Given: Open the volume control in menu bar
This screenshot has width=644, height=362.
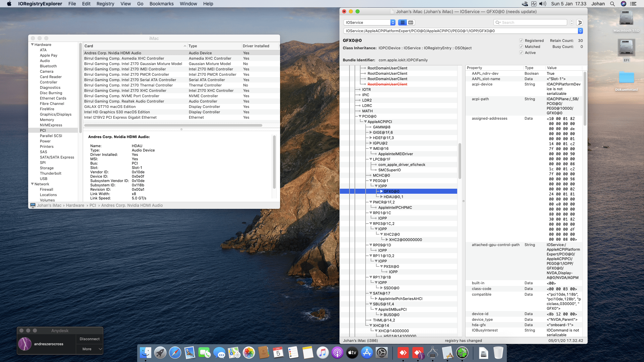Looking at the screenshot, I should pos(543,4).
